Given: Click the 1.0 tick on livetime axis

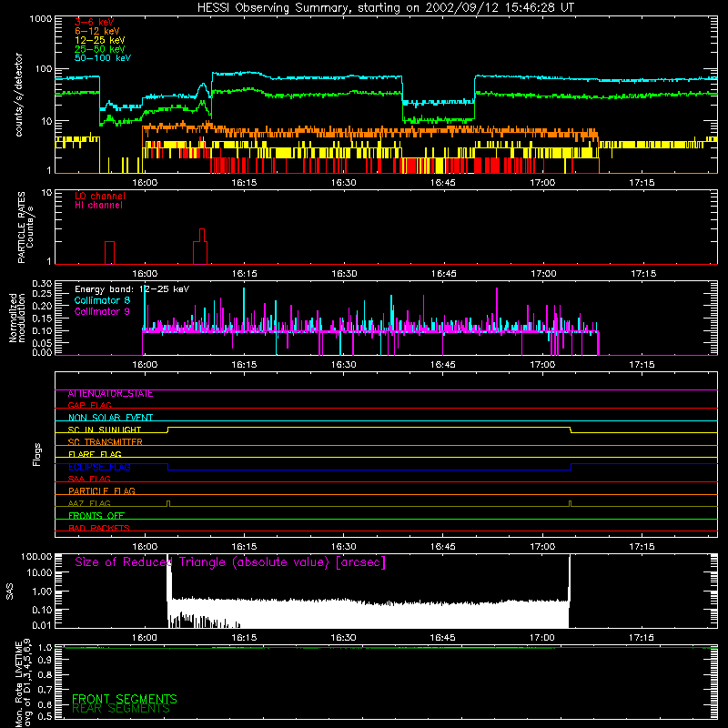Looking at the screenshot, I should [45, 648].
